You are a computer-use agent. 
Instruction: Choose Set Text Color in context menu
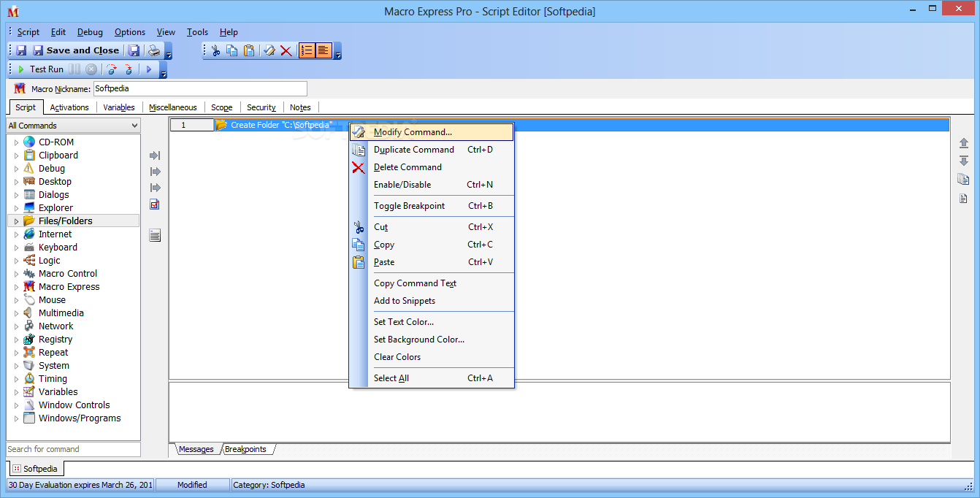tap(432, 322)
